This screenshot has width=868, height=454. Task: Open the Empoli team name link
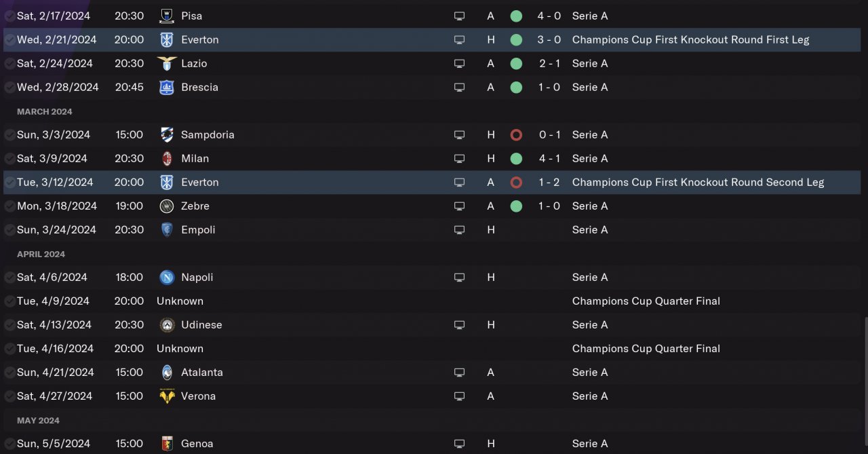click(x=198, y=229)
